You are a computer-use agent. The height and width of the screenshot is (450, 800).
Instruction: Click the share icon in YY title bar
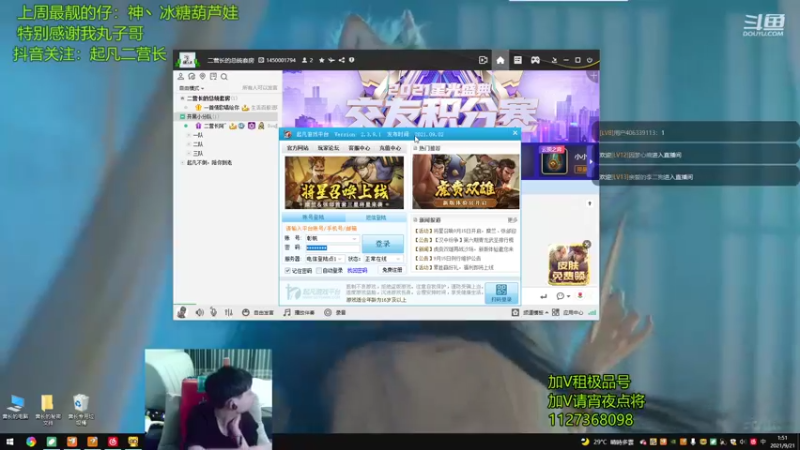[341, 60]
